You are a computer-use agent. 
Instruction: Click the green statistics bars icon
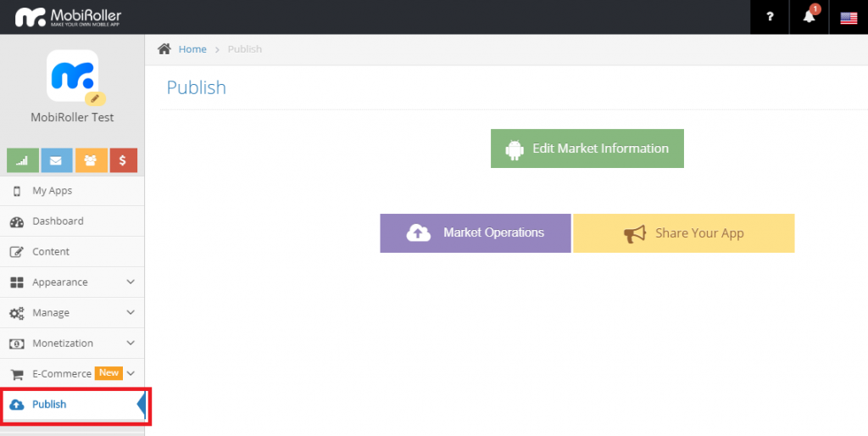[x=22, y=159]
